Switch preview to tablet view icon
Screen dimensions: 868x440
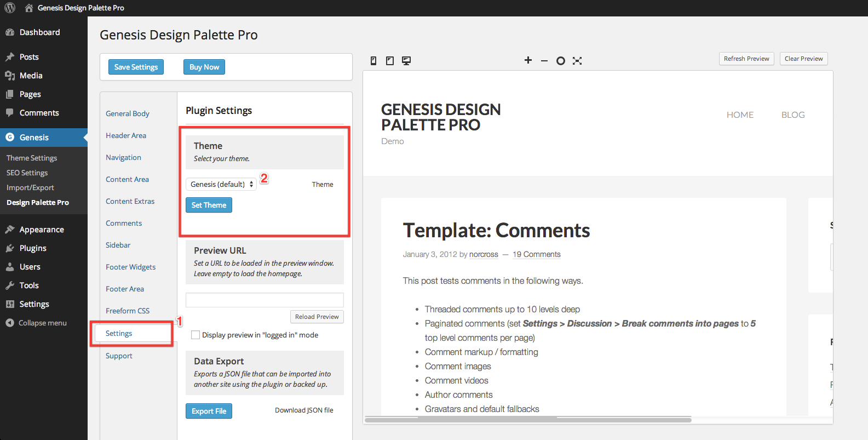(390, 61)
